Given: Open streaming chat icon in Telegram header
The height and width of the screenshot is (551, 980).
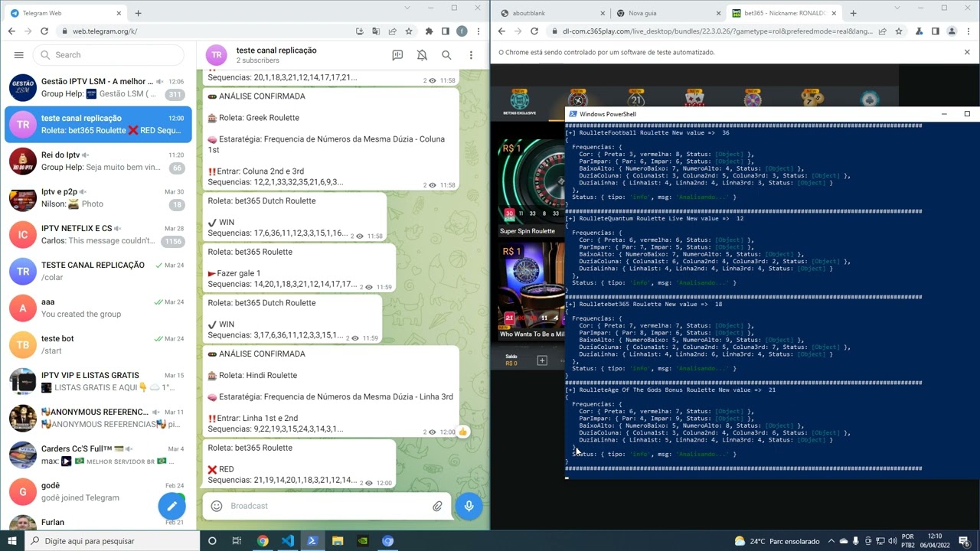Looking at the screenshot, I should tap(397, 55).
